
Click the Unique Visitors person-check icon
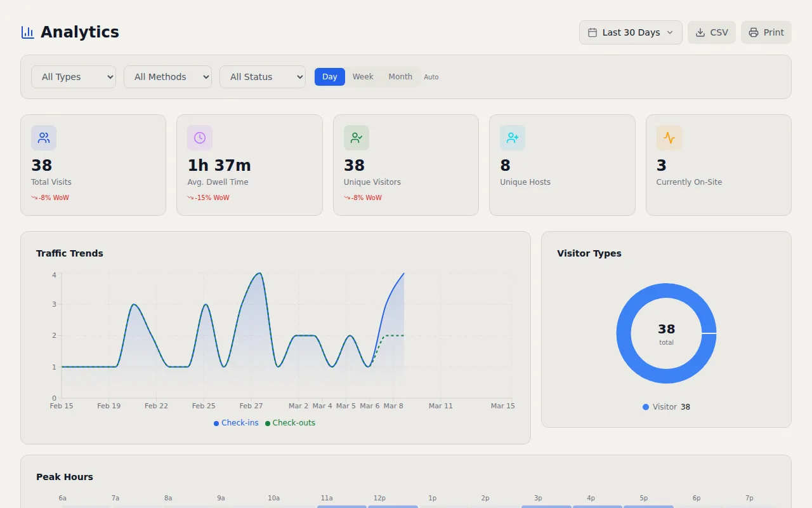coord(356,137)
